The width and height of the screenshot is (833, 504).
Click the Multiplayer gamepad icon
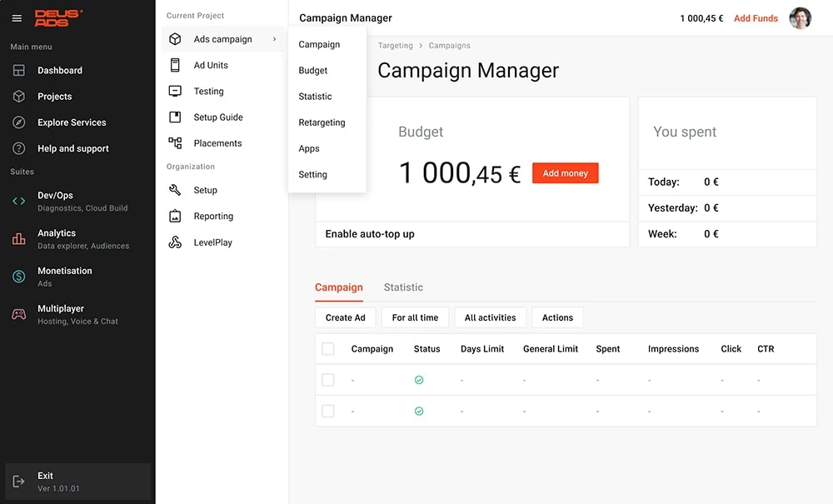click(19, 314)
